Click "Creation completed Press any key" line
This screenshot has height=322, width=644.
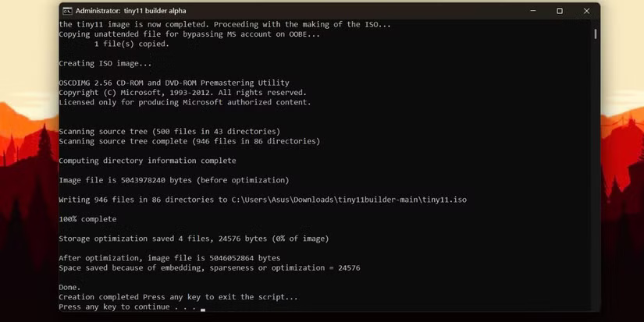click(x=178, y=297)
